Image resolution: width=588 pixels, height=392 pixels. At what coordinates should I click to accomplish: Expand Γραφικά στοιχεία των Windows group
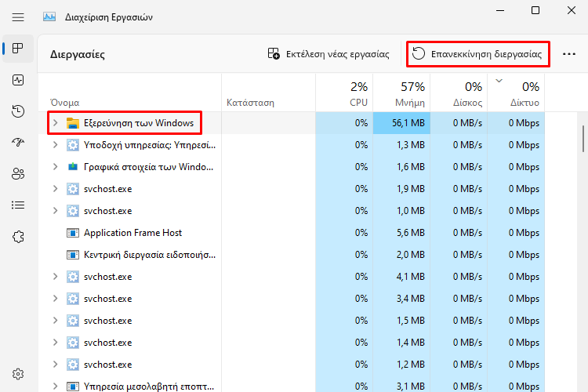(55, 166)
